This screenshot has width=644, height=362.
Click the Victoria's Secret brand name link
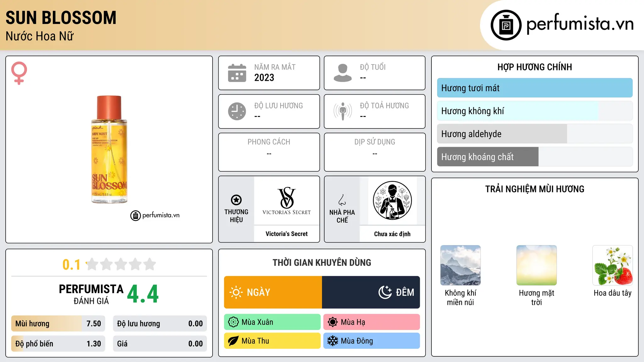[286, 234]
